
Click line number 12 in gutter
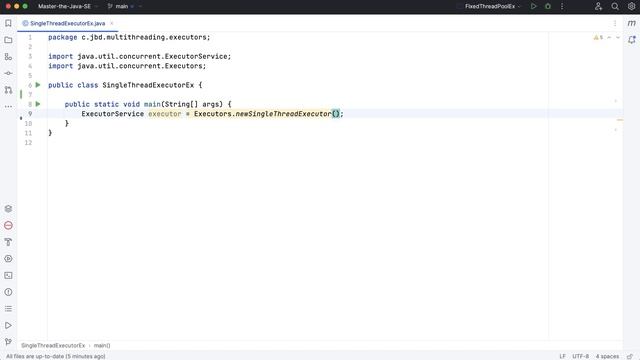click(x=28, y=142)
